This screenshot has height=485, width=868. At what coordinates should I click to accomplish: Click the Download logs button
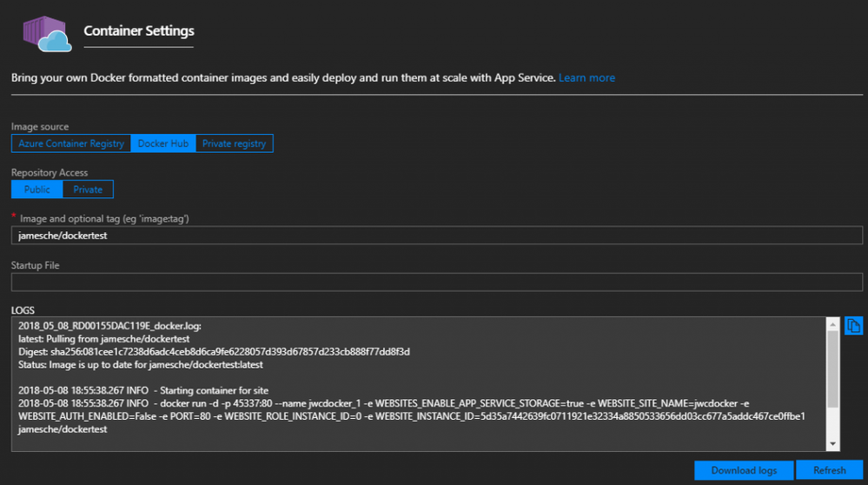coord(744,470)
